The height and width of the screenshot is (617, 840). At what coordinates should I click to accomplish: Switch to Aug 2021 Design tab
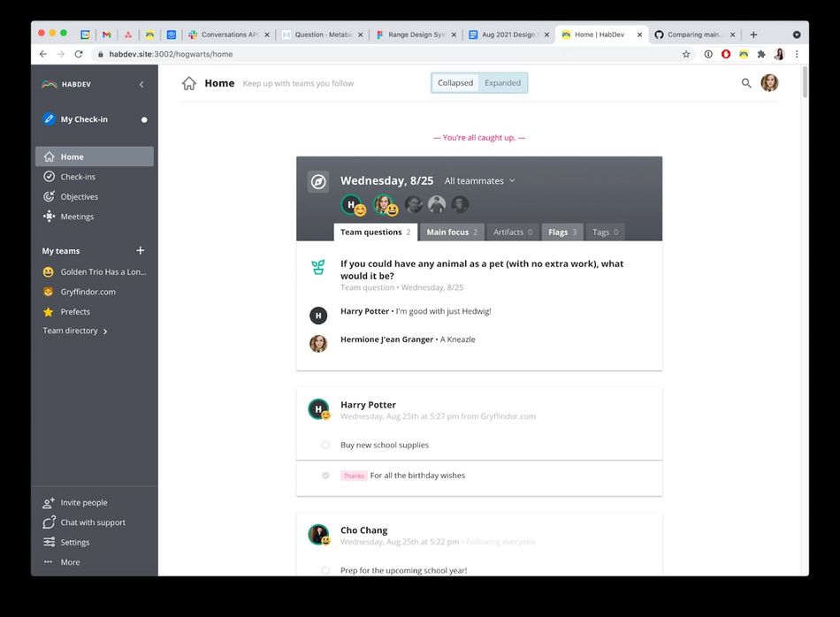coord(509,34)
